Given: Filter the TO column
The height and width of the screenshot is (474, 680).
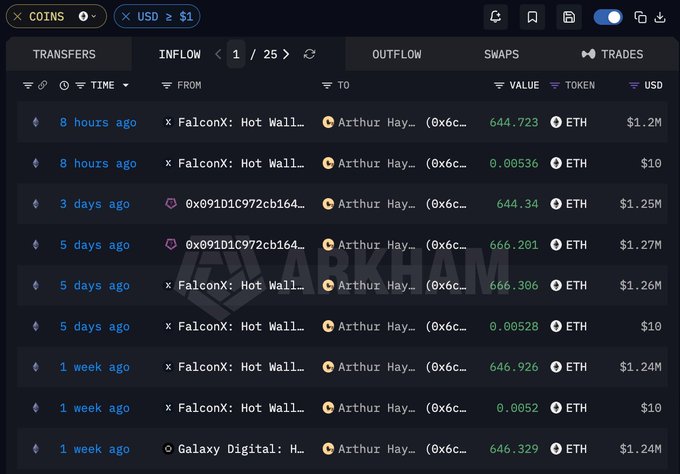Looking at the screenshot, I should point(327,85).
